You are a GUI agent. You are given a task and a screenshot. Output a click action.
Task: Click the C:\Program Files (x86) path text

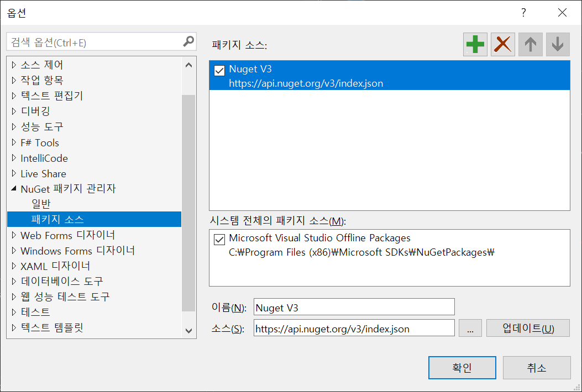click(361, 252)
